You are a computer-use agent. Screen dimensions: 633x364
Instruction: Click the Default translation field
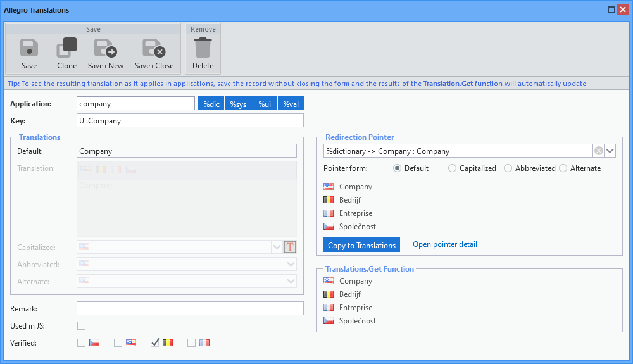[x=187, y=151]
